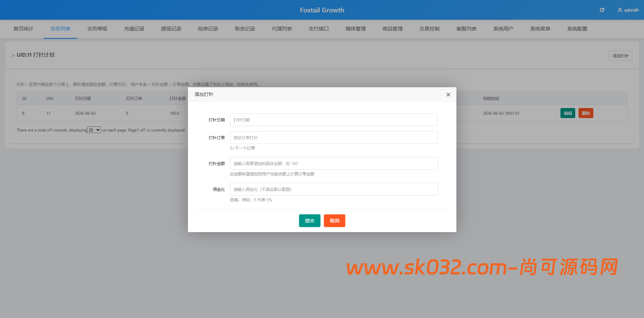Select the 媒体管理 tab

point(356,29)
